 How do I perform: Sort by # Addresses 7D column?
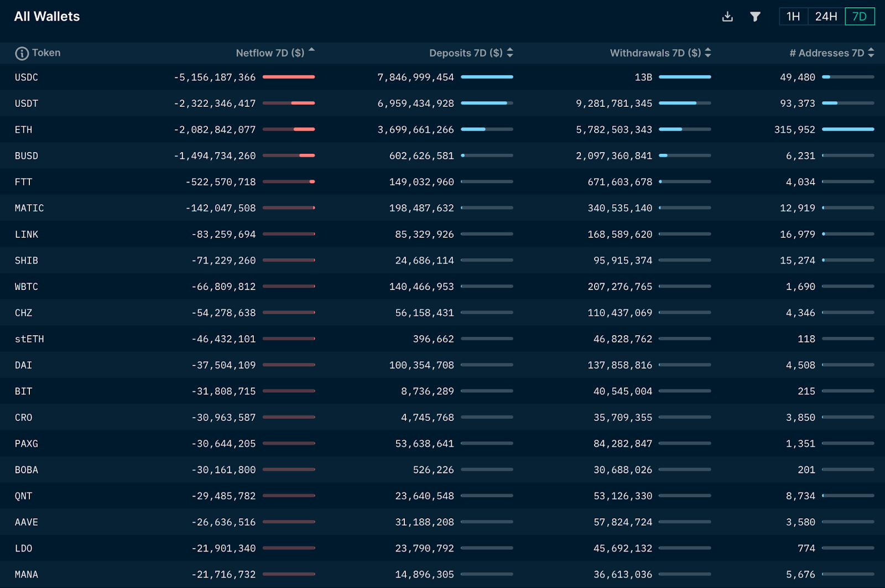pyautogui.click(x=832, y=53)
